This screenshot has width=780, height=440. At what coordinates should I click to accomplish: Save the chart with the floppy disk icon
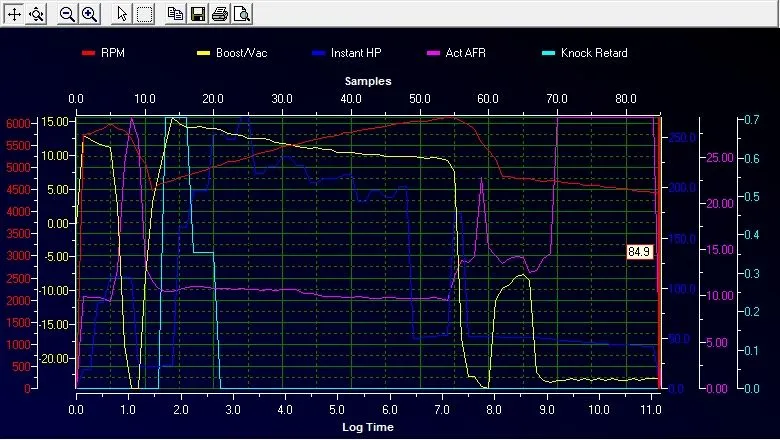coord(197,14)
